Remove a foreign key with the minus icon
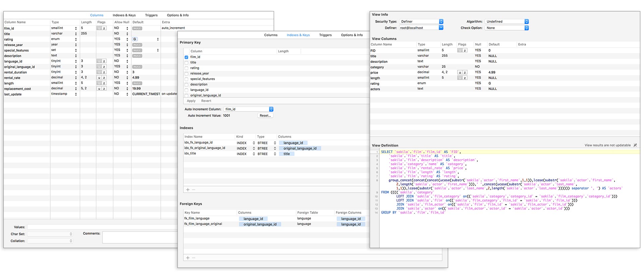 point(194,258)
